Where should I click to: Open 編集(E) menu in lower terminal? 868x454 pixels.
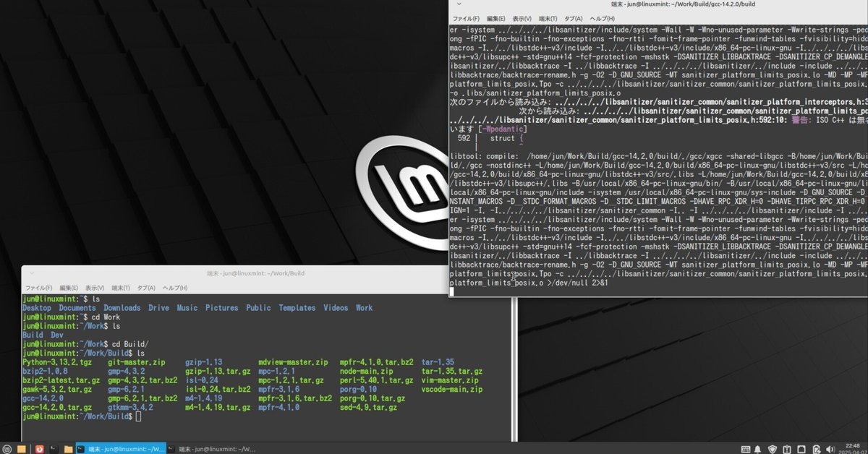68,288
